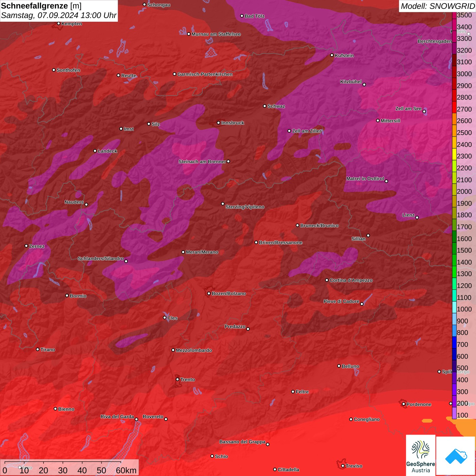Viewport: 476px width, 476px height.
Task: Click the Innsbruck city marker
Action: [219, 123]
